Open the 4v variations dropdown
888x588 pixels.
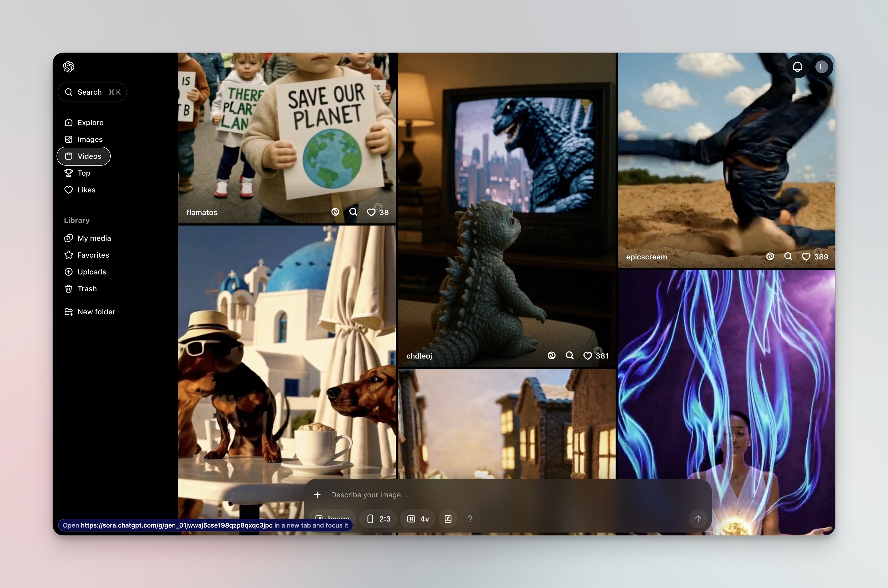click(418, 519)
